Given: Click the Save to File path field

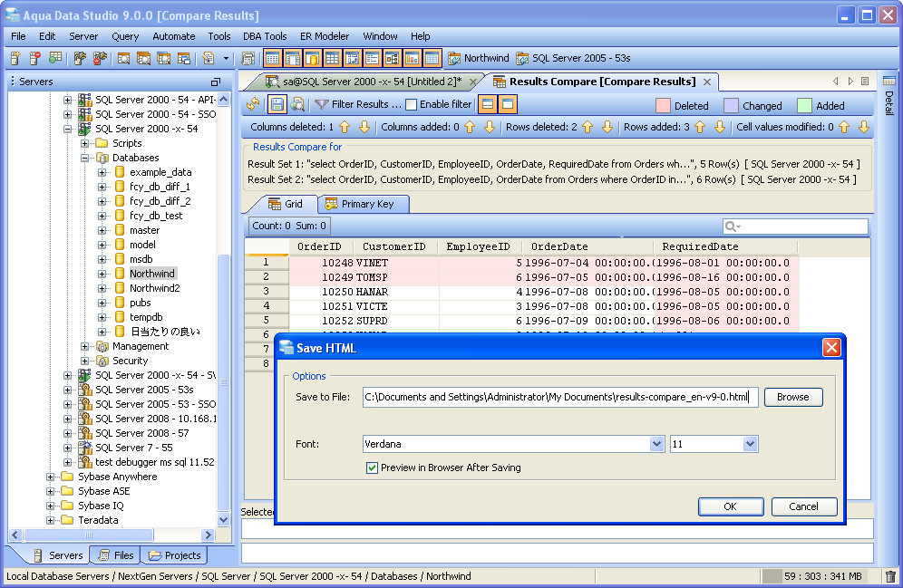Looking at the screenshot, I should [560, 397].
